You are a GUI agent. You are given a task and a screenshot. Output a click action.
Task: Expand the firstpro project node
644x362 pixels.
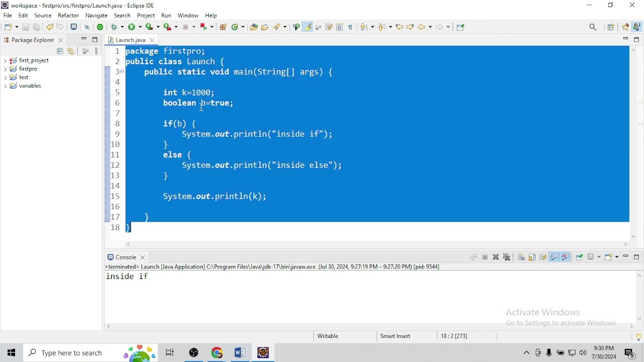click(x=5, y=70)
